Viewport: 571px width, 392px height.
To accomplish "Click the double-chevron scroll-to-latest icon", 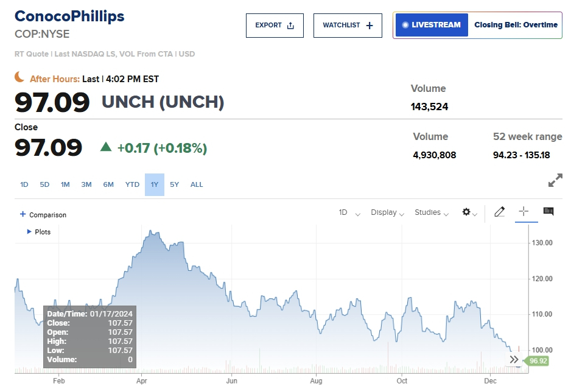I will 514,360.
